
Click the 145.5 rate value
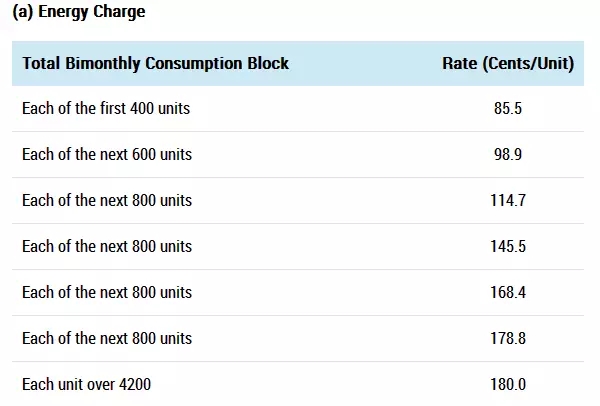[x=508, y=246]
